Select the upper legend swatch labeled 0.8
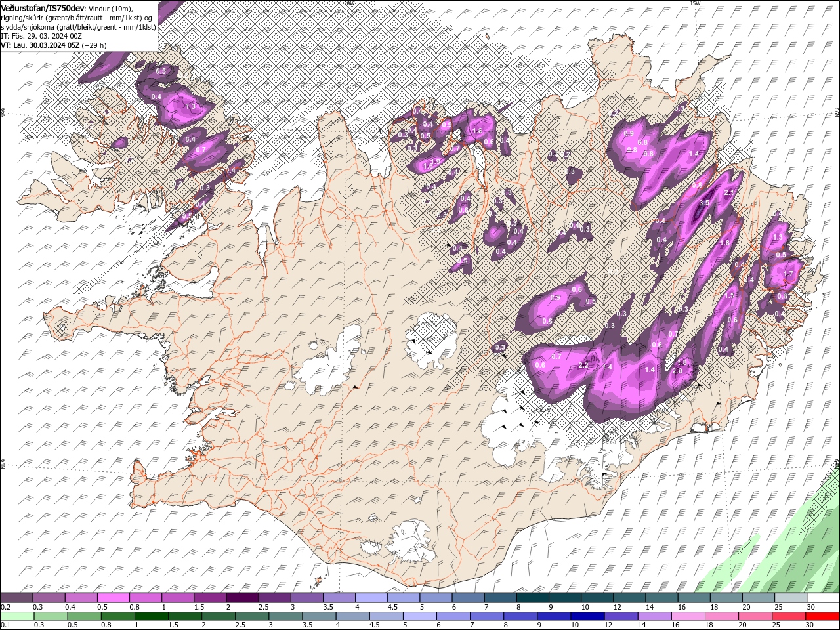840x630 pixels. pyautogui.click(x=145, y=598)
